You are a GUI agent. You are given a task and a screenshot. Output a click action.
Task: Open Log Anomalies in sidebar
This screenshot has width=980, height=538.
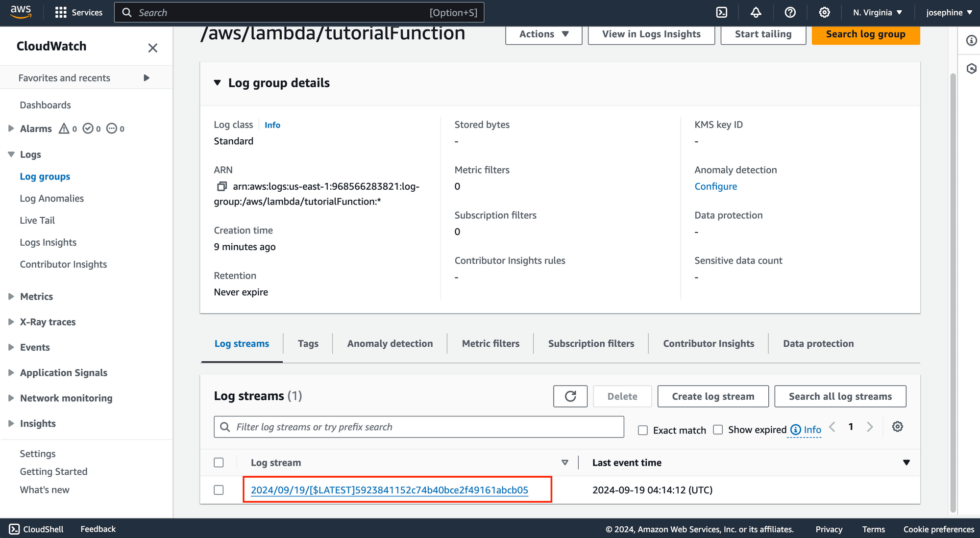(x=51, y=198)
